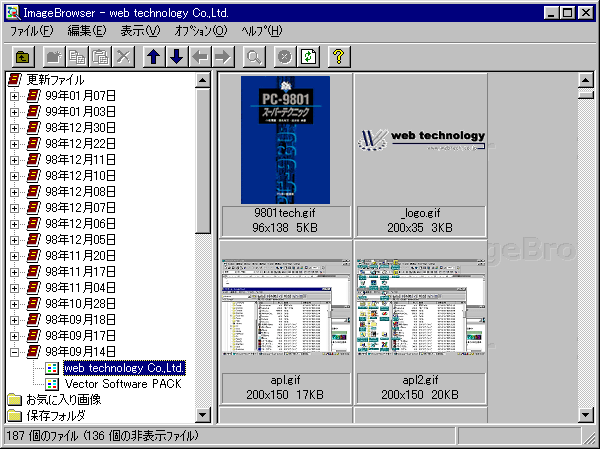This screenshot has height=449, width=600.
Task: Click the right arrow forward icon
Action: tap(223, 57)
